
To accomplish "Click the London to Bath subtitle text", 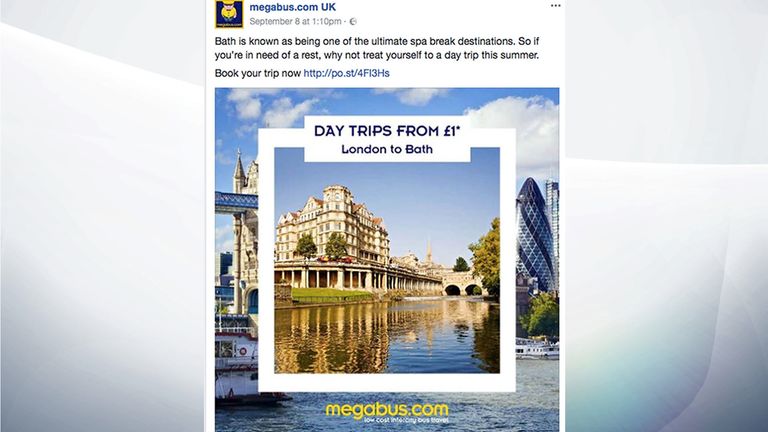I will [x=387, y=149].
